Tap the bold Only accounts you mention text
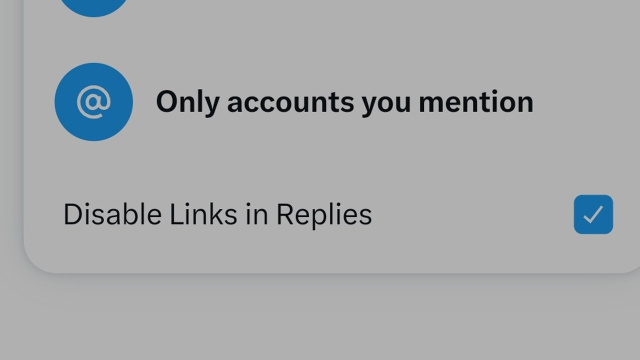This screenshot has height=360, width=640. pos(344,102)
